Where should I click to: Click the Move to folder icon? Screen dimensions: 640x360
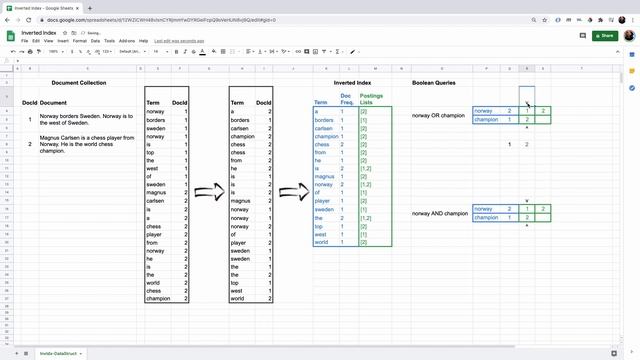coord(73,33)
